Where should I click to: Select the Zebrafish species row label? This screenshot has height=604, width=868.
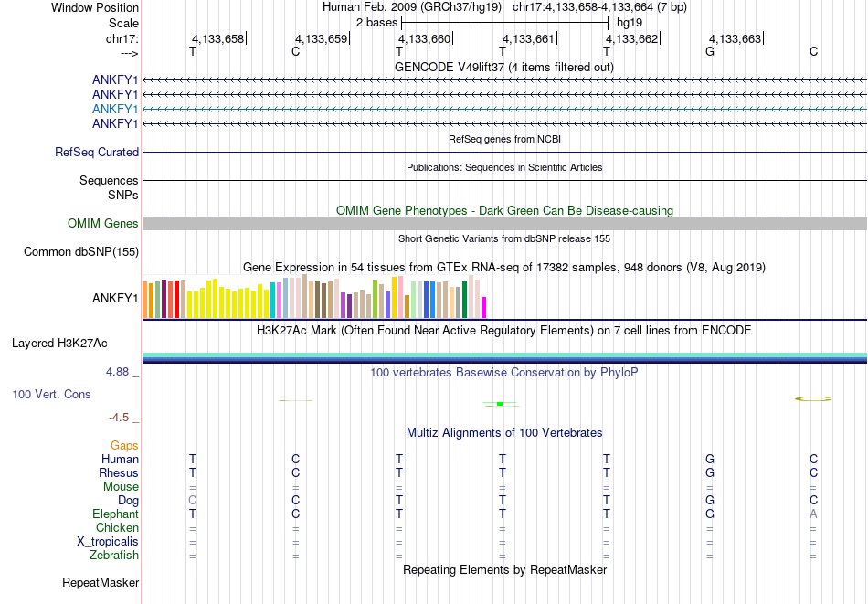114,556
